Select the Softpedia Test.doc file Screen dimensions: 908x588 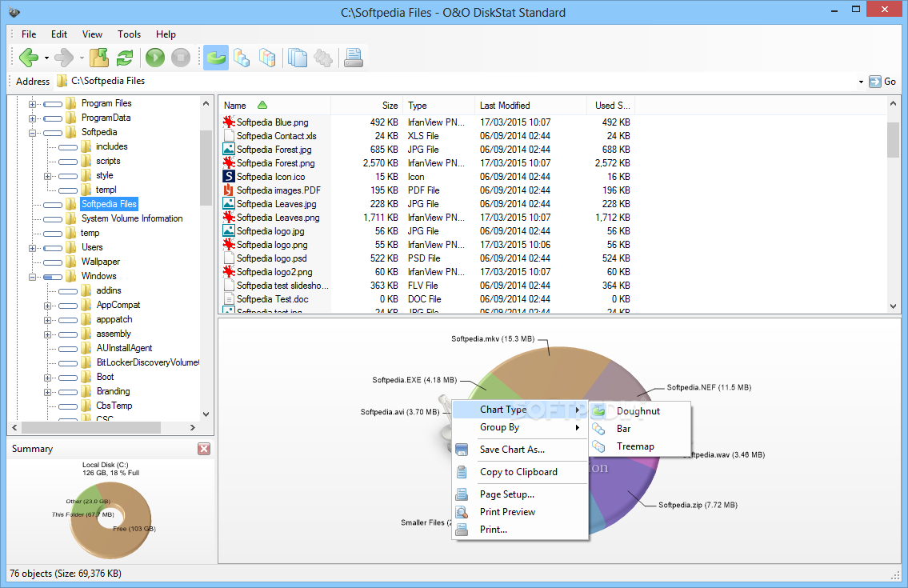pyautogui.click(x=272, y=299)
